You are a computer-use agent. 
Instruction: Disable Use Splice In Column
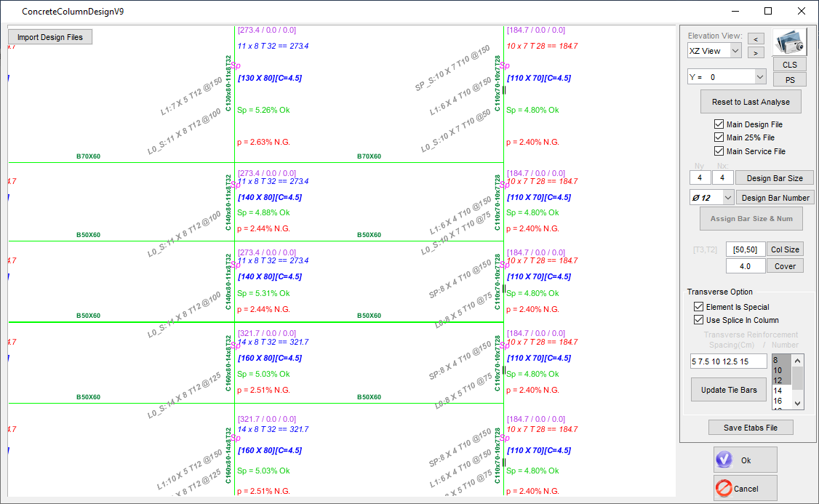700,320
